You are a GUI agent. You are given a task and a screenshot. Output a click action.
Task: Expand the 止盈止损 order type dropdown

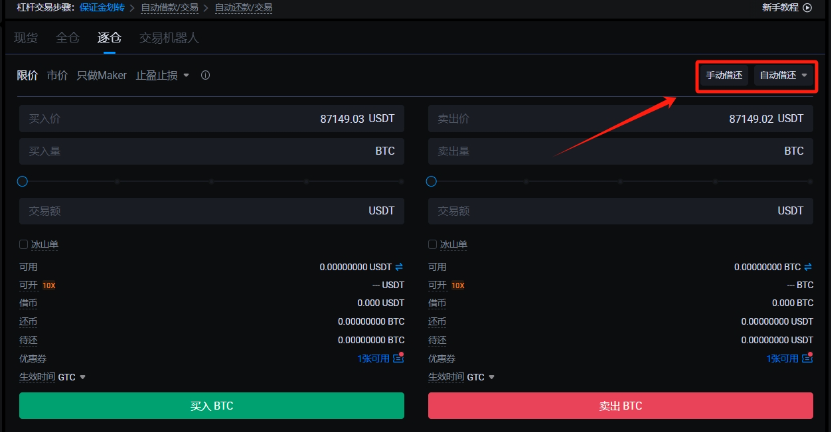163,75
